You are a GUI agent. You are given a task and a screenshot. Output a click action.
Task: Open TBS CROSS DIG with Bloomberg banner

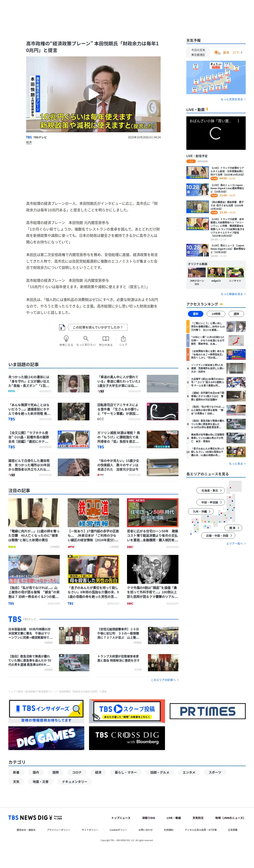[x=127, y=738]
